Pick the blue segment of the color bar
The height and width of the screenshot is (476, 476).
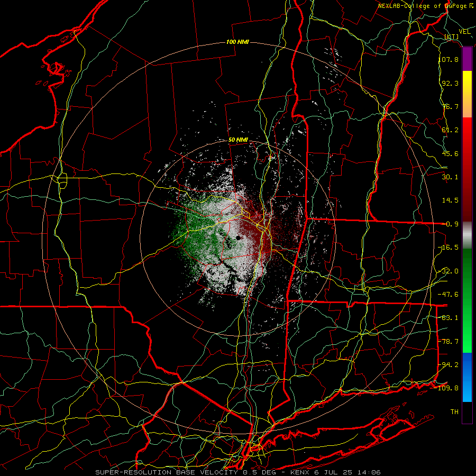click(467, 377)
